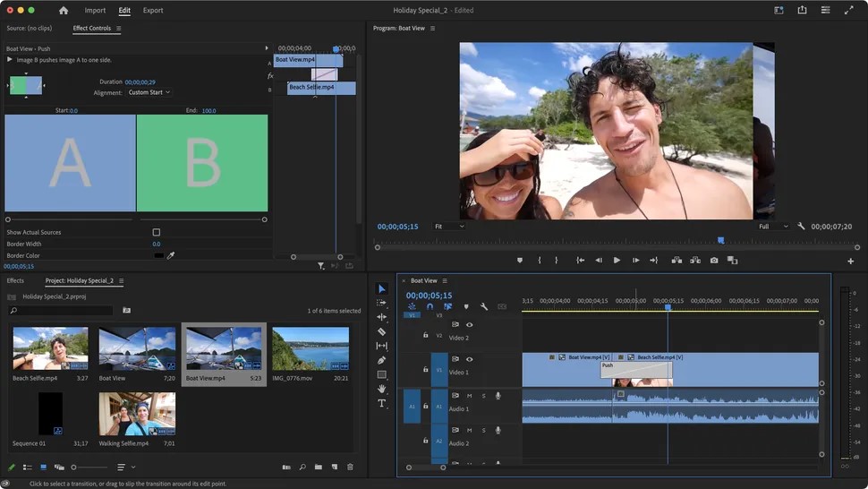Image resolution: width=868 pixels, height=489 pixels.
Task: Switch to the Effects panel tab
Action: point(15,280)
